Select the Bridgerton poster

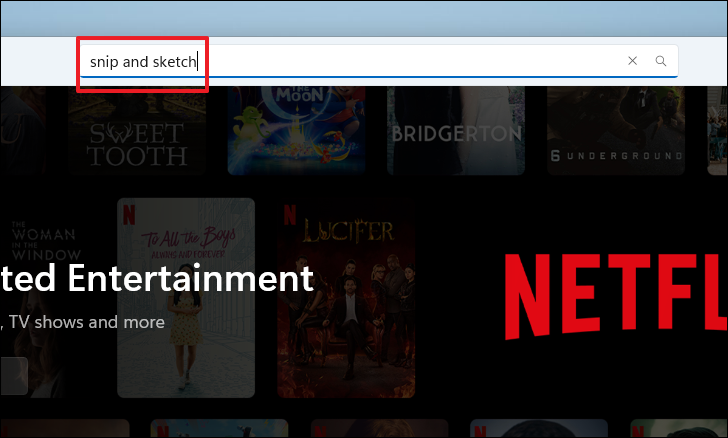(456, 131)
